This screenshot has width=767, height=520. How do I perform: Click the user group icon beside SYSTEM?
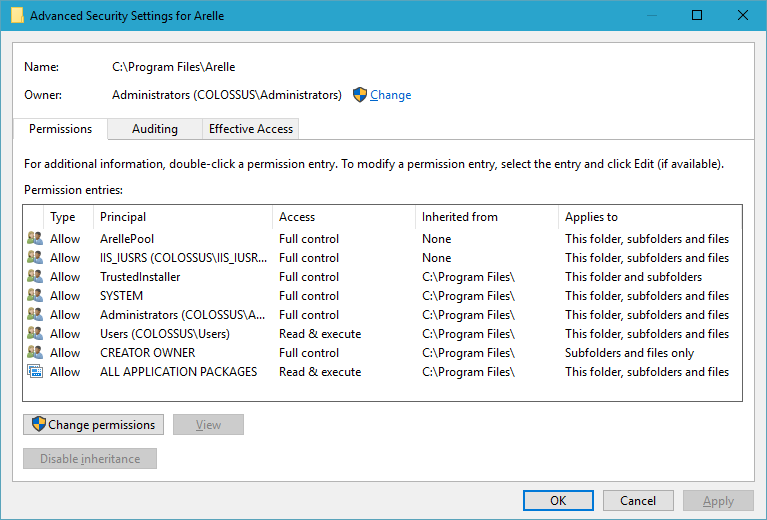pyautogui.click(x=35, y=295)
